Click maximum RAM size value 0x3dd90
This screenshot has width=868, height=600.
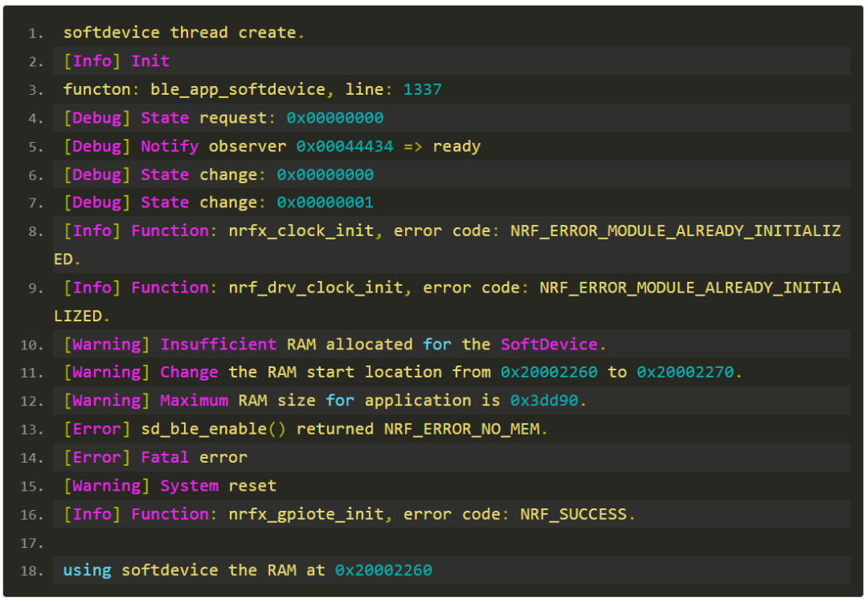(544, 400)
